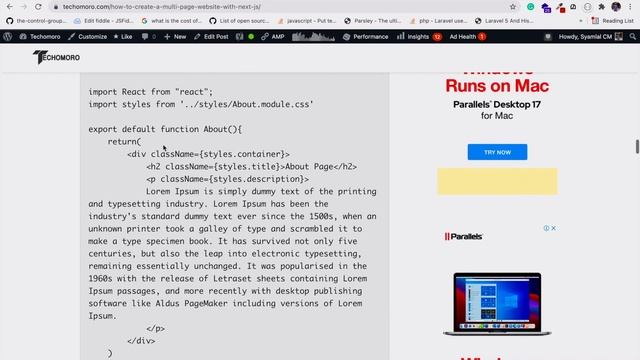Bookmark this page with the star icon
Screen dimensions: 640x360
[513, 7]
